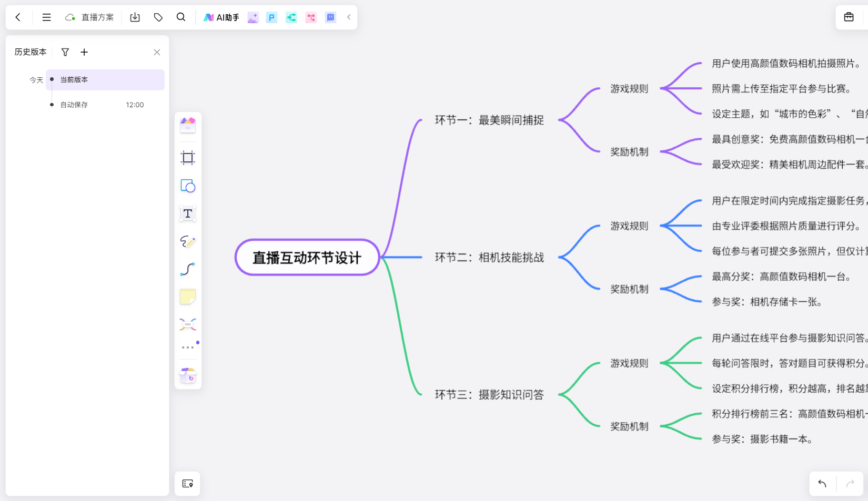Select the Frame tool
Viewport: 868px width, 501px height.
click(x=188, y=158)
